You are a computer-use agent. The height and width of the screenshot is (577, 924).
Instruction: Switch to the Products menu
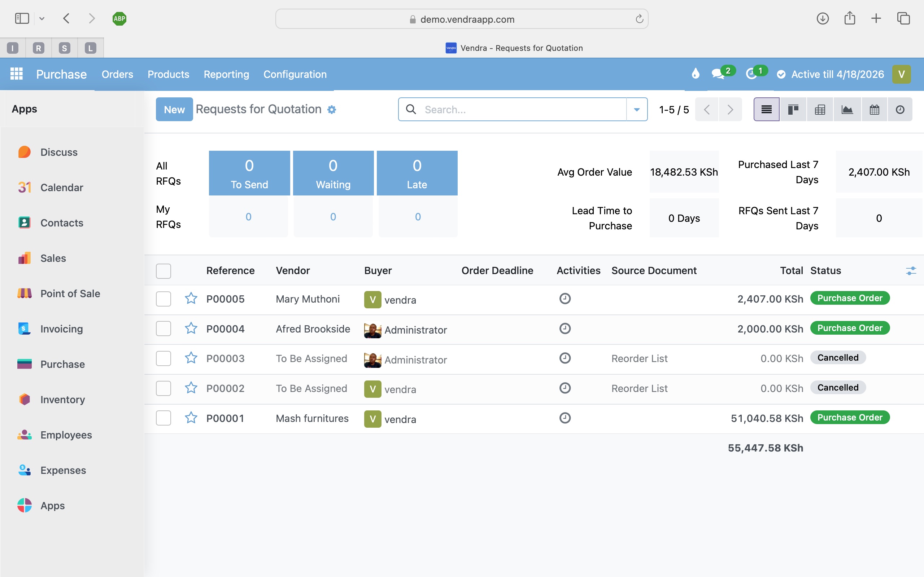point(168,74)
